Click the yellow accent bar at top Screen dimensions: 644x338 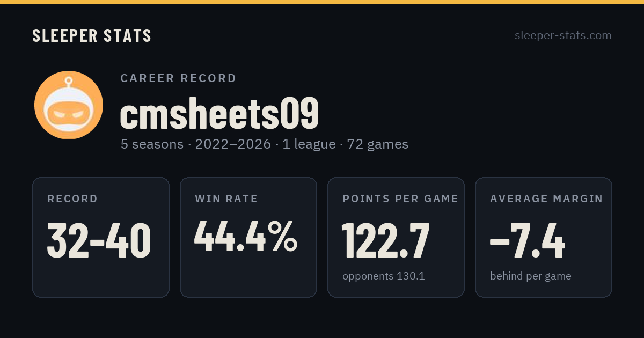pyautogui.click(x=322, y=2)
